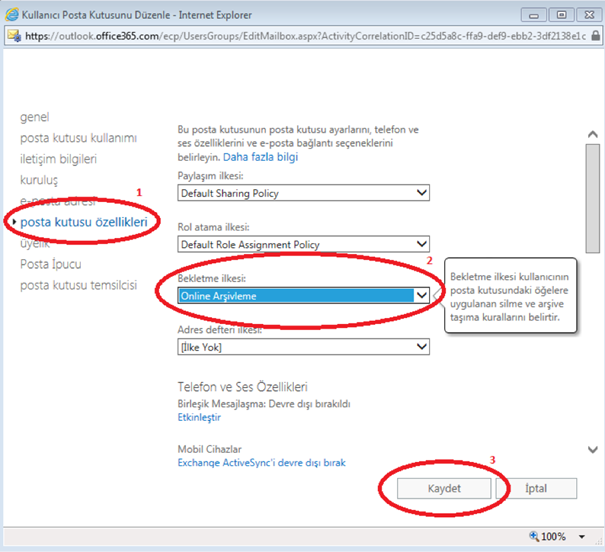The width and height of the screenshot is (605, 552).
Task: Close the Kullanıcı Posta Kutusunu Düzenle window
Action: coord(589,15)
